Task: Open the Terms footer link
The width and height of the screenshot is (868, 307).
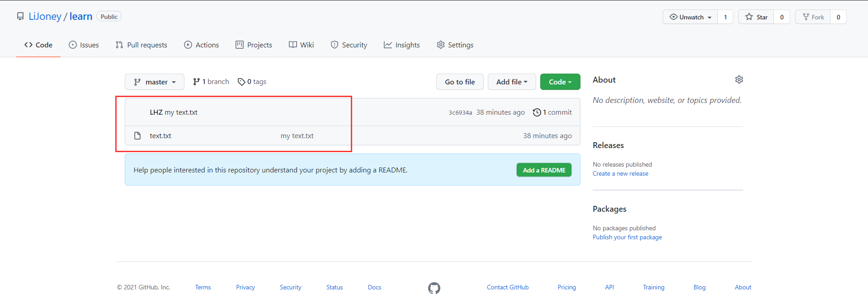Action: point(203,288)
